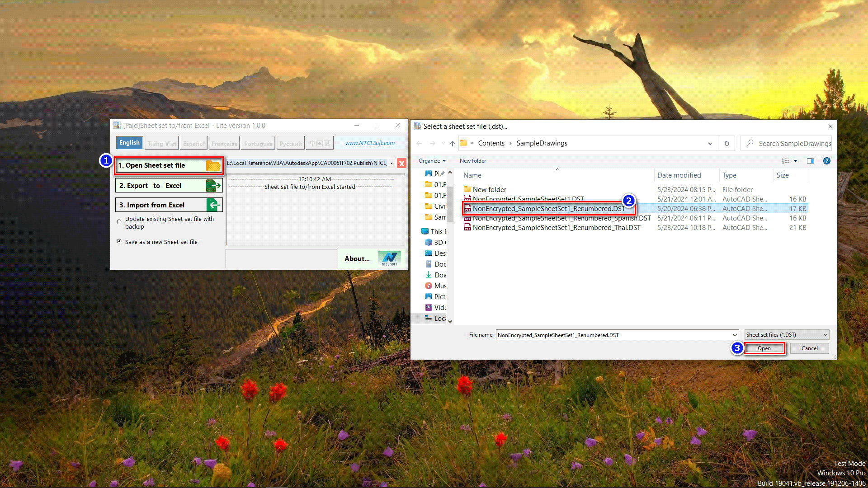Select the 3D Objects navigation item
This screenshot has height=488, width=868.
coord(436,242)
